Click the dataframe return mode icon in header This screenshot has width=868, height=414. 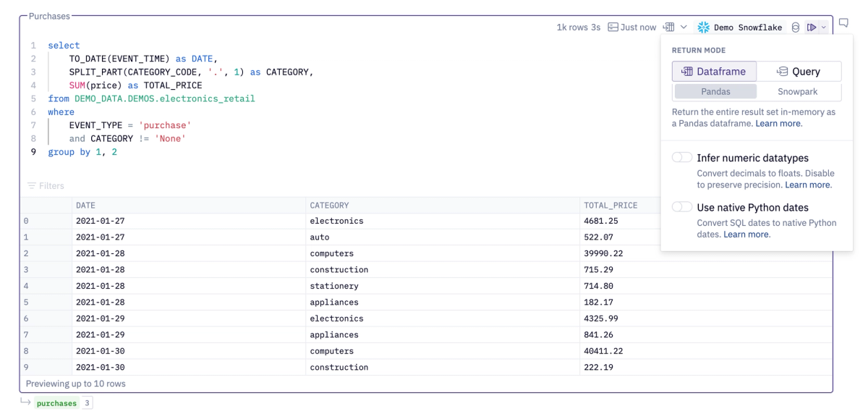pos(668,28)
